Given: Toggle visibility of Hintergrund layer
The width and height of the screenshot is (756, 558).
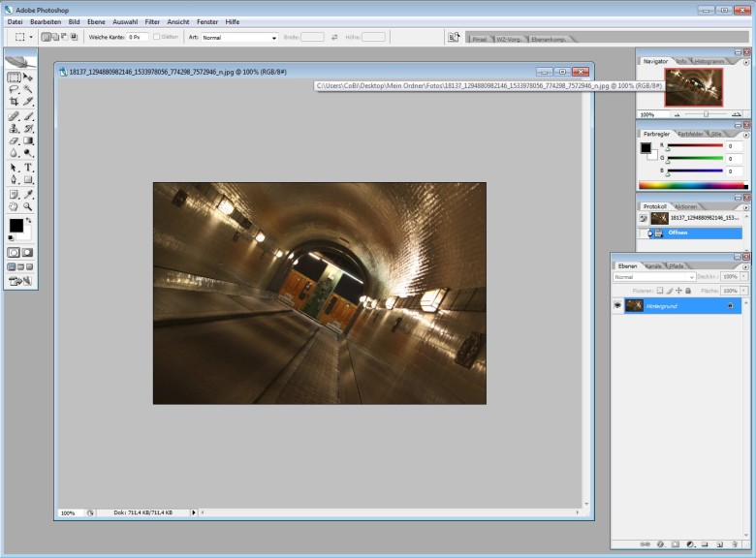Looking at the screenshot, I should click(617, 305).
